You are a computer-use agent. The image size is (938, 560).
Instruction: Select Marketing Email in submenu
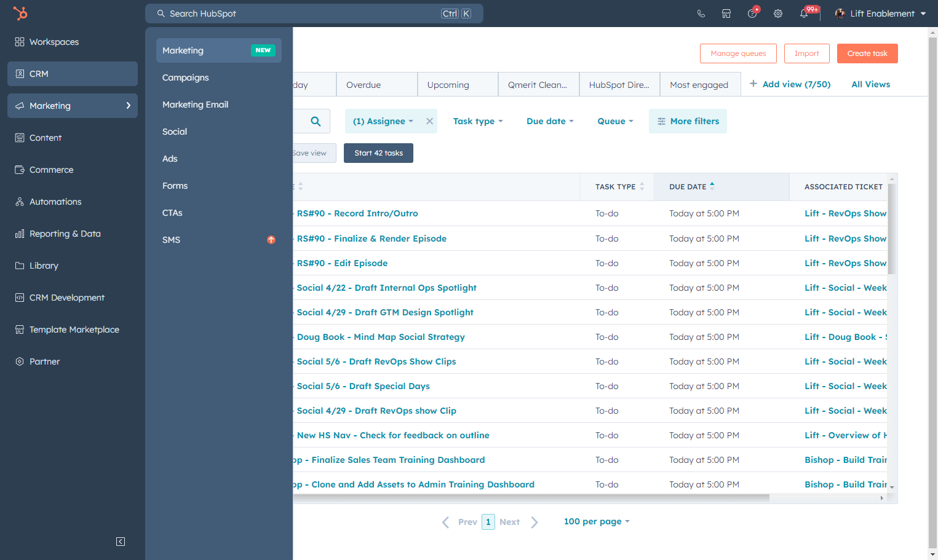tap(219, 105)
